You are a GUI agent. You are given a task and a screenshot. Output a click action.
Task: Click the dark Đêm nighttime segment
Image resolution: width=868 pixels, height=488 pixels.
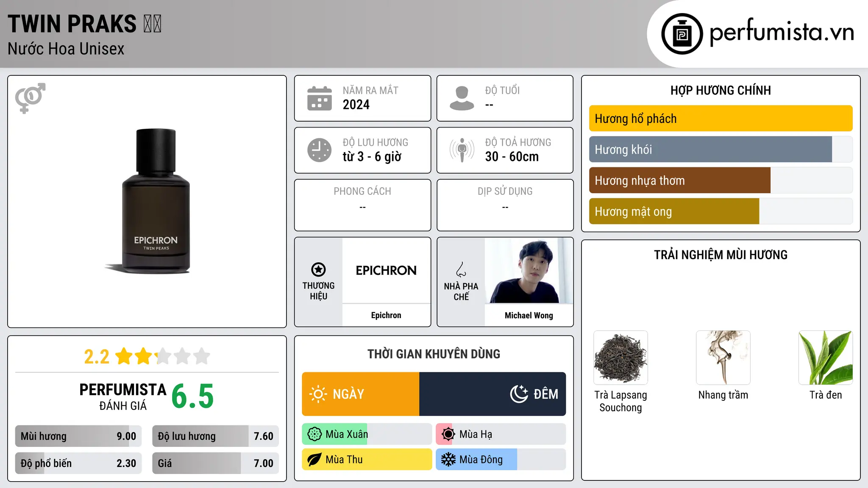[492, 394]
